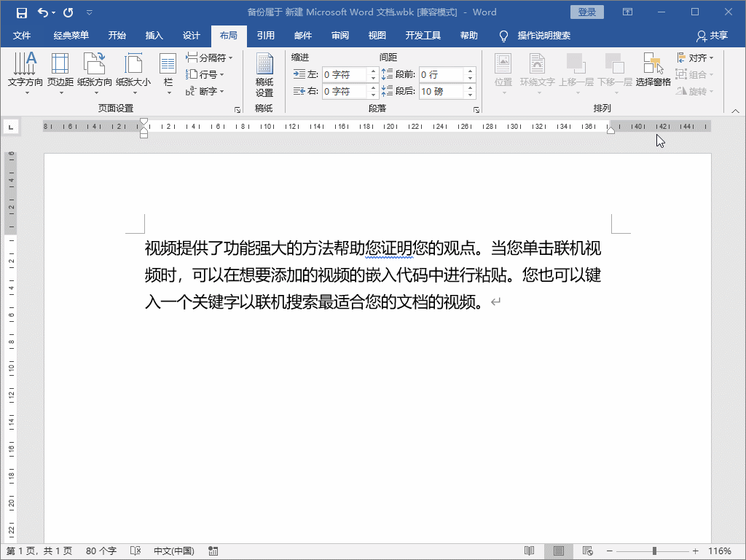Click the Share (共享) button
Screen dimensions: 746x560
tap(712, 36)
